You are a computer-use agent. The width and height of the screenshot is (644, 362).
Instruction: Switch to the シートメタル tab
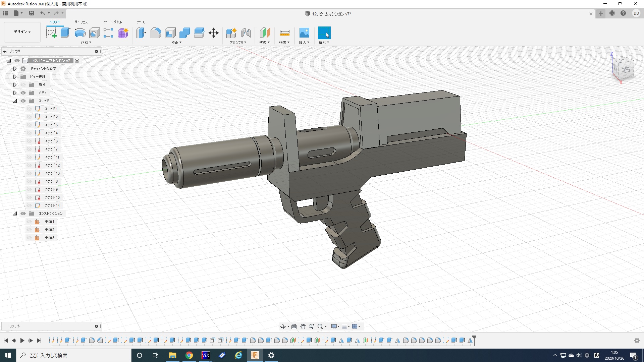coord(113,22)
